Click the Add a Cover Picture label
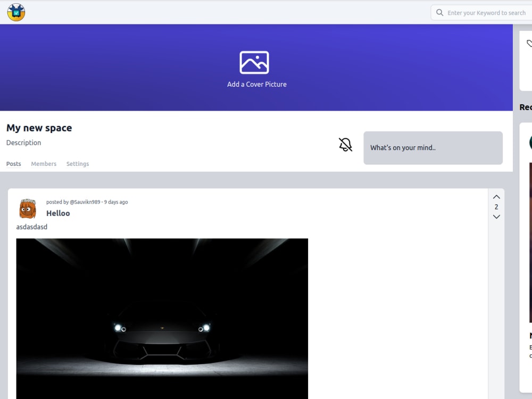The height and width of the screenshot is (399, 532). [x=257, y=84]
